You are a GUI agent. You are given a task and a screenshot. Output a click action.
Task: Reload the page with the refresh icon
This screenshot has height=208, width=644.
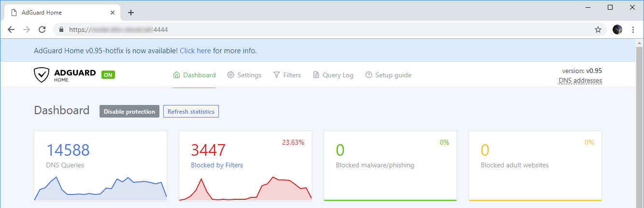click(x=42, y=30)
